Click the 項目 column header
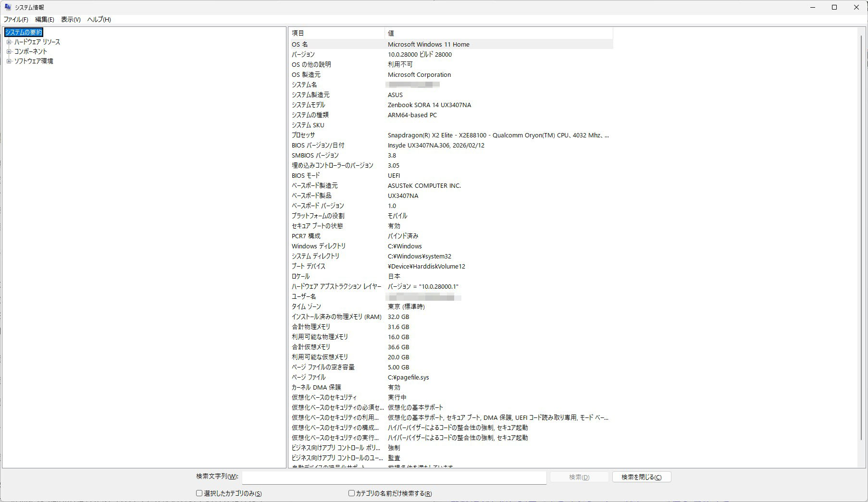 point(336,33)
